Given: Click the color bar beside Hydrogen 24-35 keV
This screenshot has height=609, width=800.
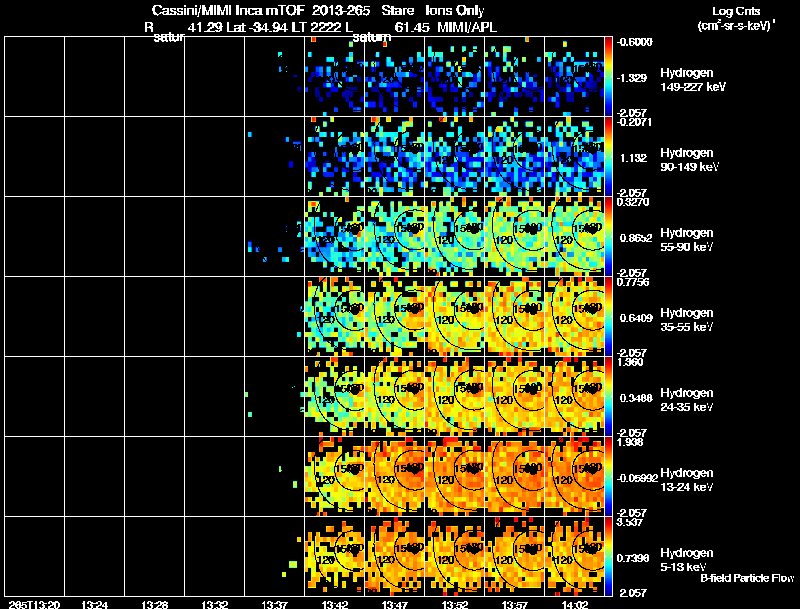Looking at the screenshot, I should pyautogui.click(x=608, y=397).
